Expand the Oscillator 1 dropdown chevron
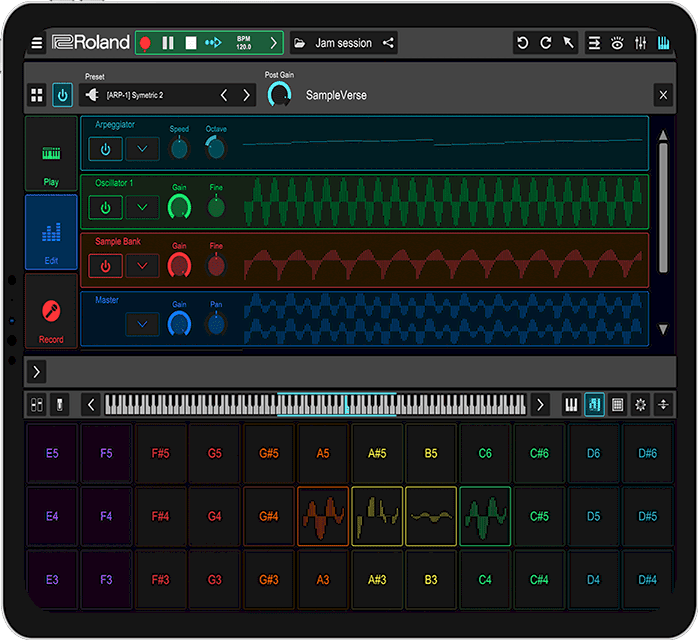 142,207
